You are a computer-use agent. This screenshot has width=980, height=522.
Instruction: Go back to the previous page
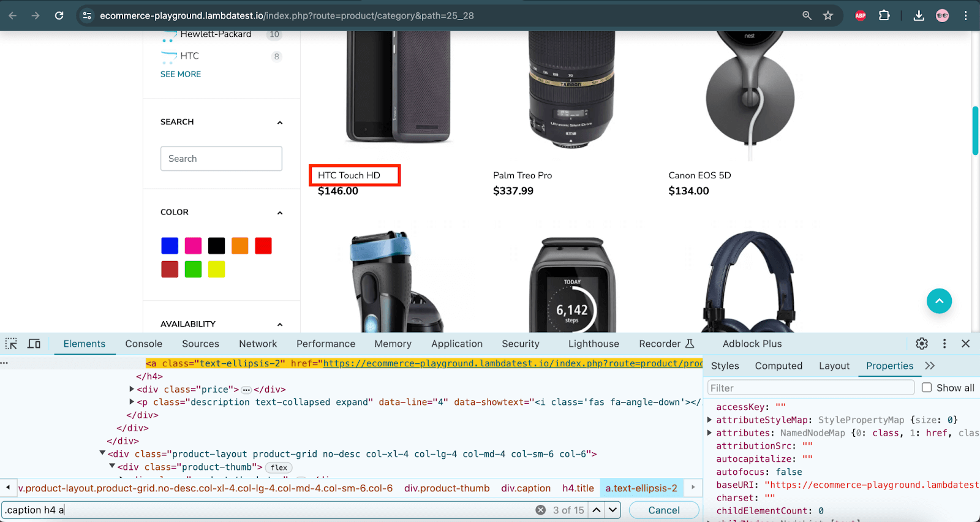coord(13,15)
